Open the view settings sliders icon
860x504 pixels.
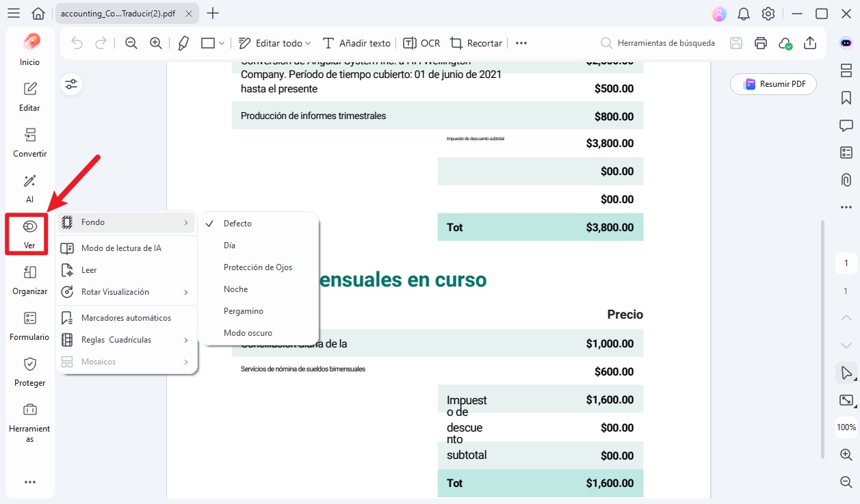pos(70,84)
